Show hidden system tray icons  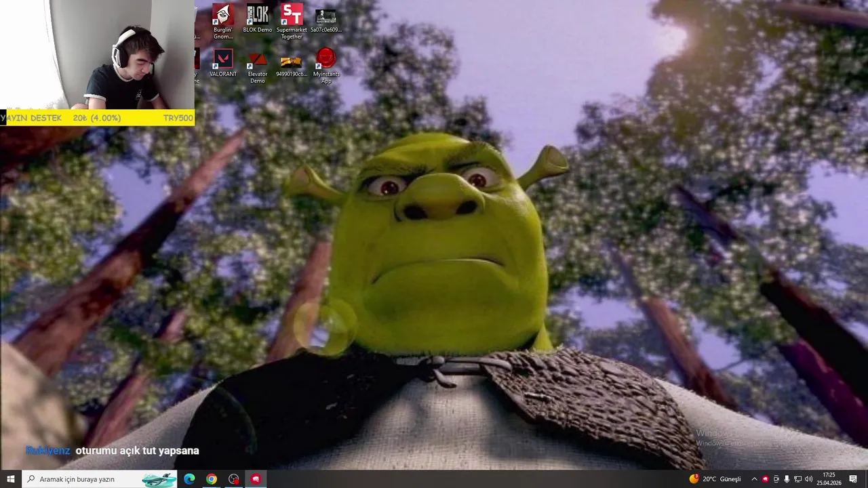point(754,479)
